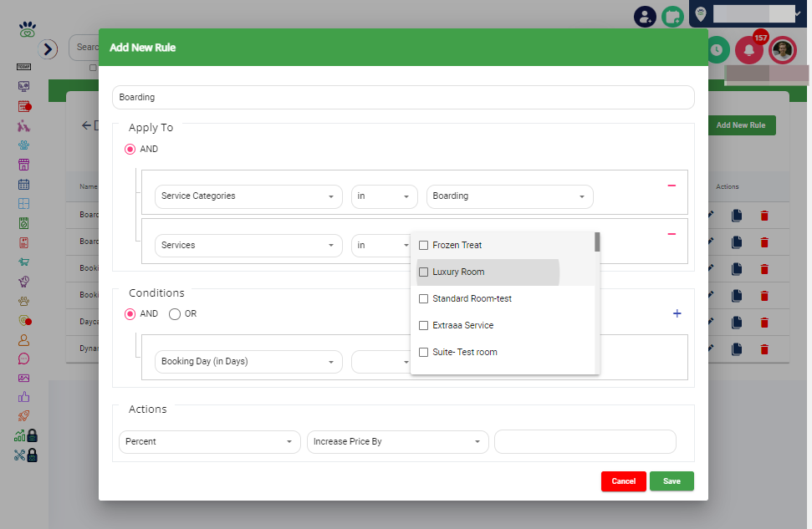This screenshot has width=812, height=529.
Task: Open the monitor dashboard sidebar icon
Action: (x=23, y=86)
